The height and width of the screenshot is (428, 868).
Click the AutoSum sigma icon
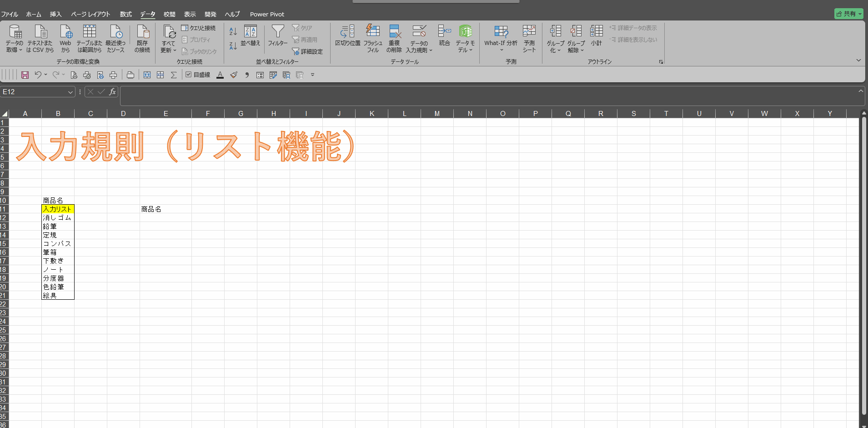click(173, 75)
